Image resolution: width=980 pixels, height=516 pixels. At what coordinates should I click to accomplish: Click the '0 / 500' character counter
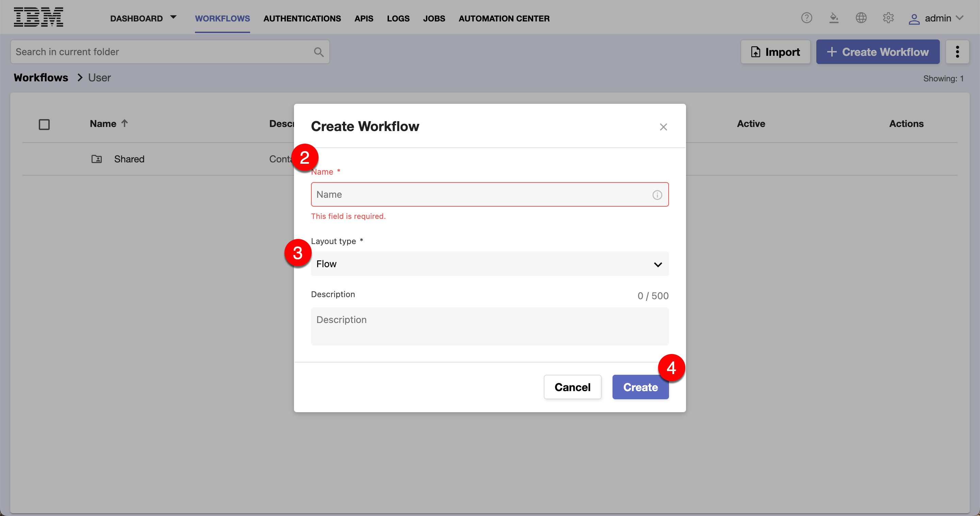653,296
